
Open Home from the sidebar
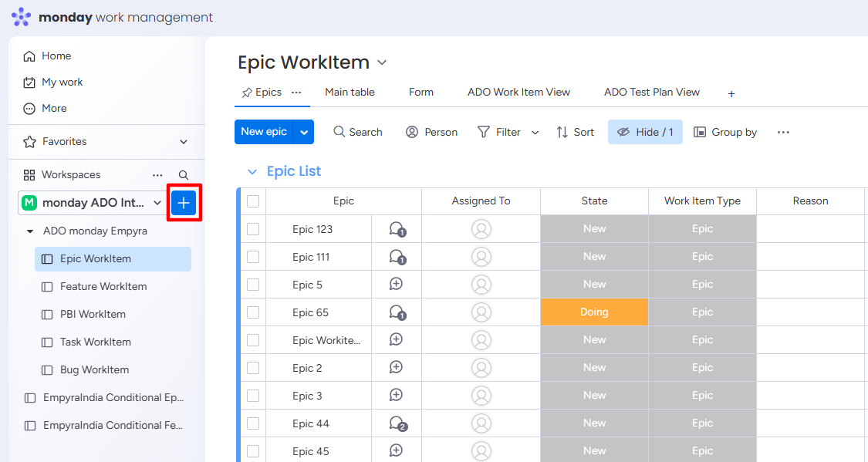[x=47, y=56]
